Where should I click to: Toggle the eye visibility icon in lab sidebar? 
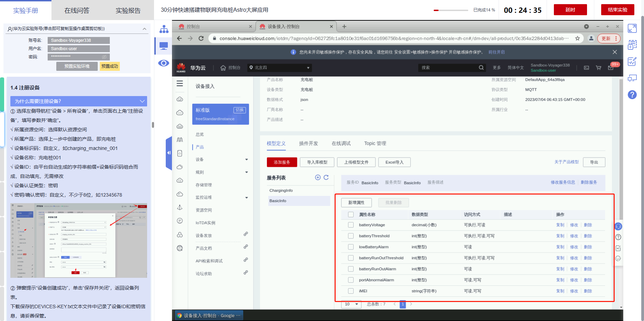click(164, 63)
